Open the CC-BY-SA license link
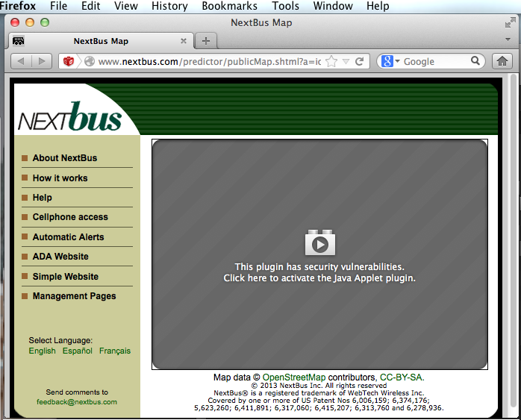 [402, 377]
